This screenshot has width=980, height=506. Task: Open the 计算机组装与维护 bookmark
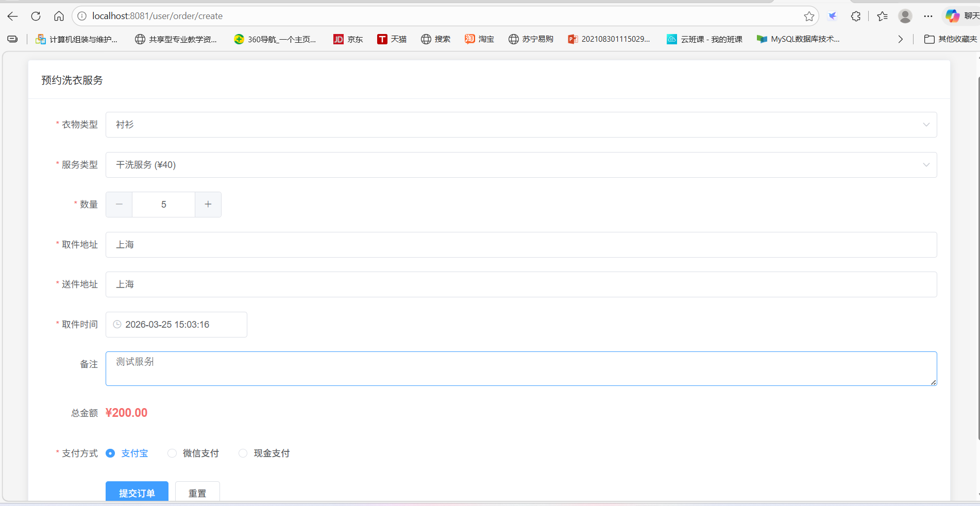tap(76, 39)
